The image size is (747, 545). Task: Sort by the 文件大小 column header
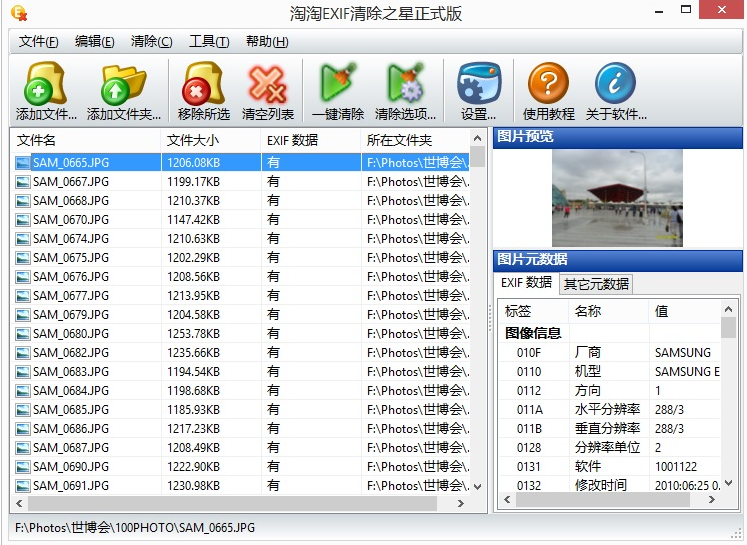(211, 141)
